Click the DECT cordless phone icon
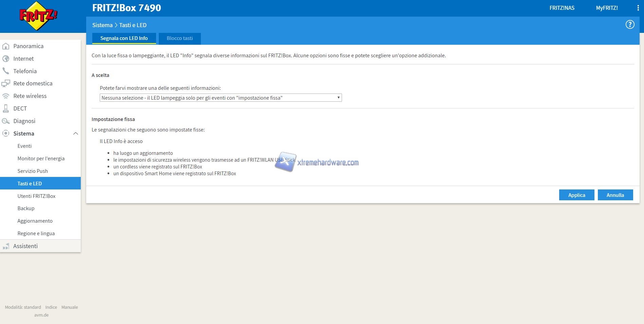The width and height of the screenshot is (644, 324). [6, 108]
